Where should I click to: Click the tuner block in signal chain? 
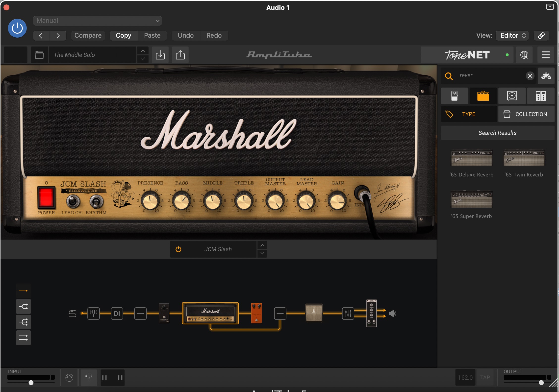pos(94,314)
